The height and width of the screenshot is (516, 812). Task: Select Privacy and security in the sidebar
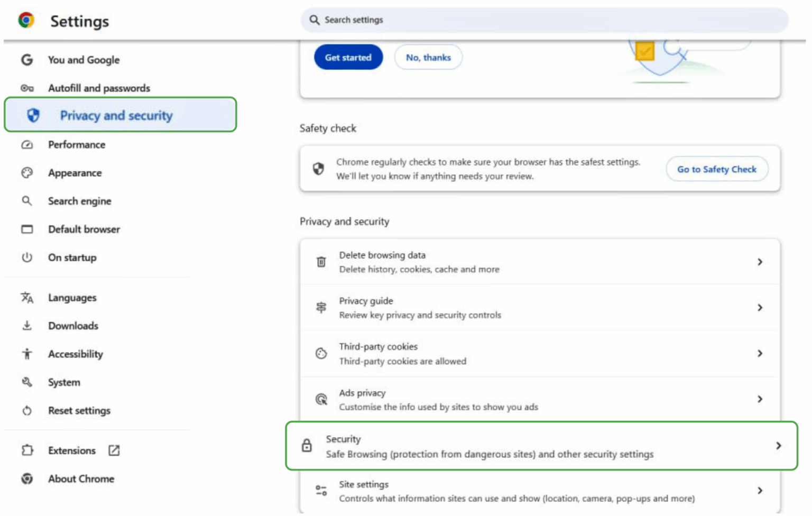point(121,115)
